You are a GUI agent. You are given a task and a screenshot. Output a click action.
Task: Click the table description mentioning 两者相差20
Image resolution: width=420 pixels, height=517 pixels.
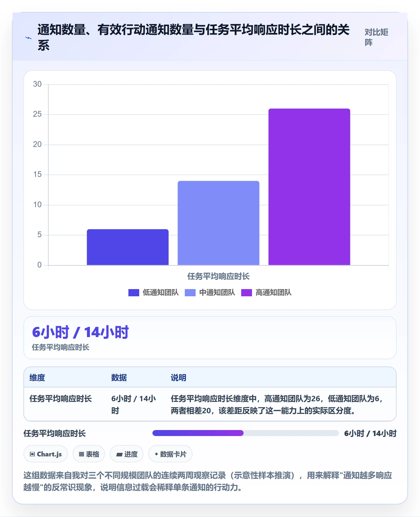tap(276, 405)
